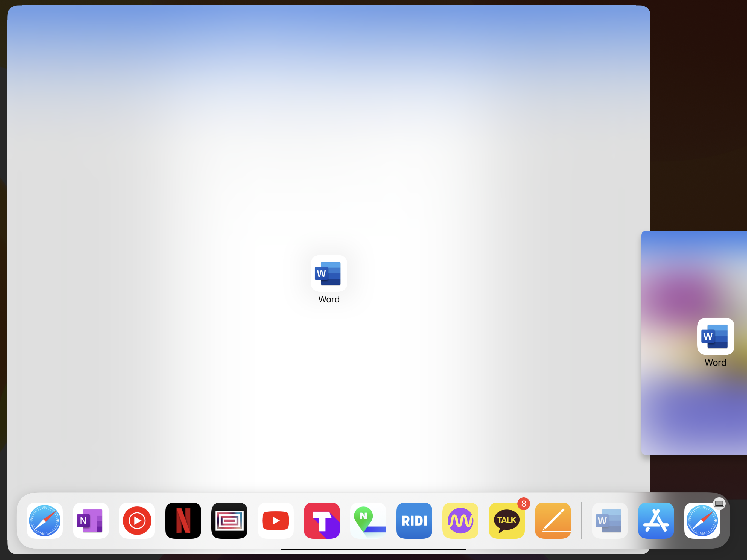Open Naver Map in the dock

pyautogui.click(x=368, y=520)
